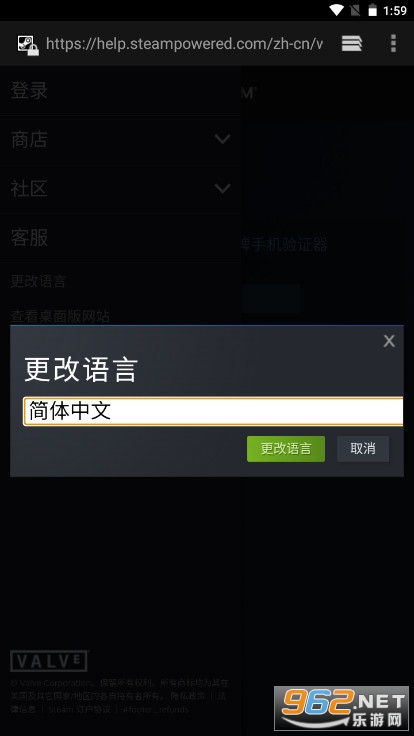Open the browser tabs stack icon
This screenshot has width=414, height=736.
[x=352, y=44]
